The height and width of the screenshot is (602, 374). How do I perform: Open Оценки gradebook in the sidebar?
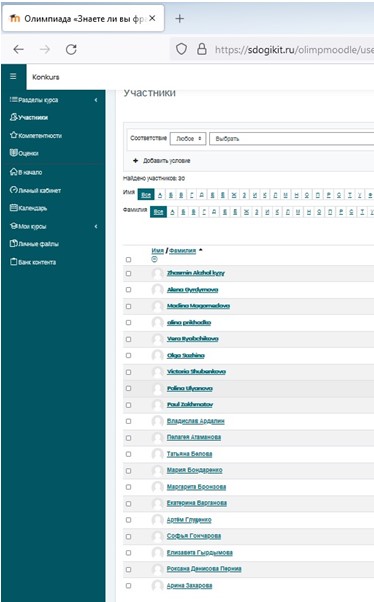[x=24, y=153]
